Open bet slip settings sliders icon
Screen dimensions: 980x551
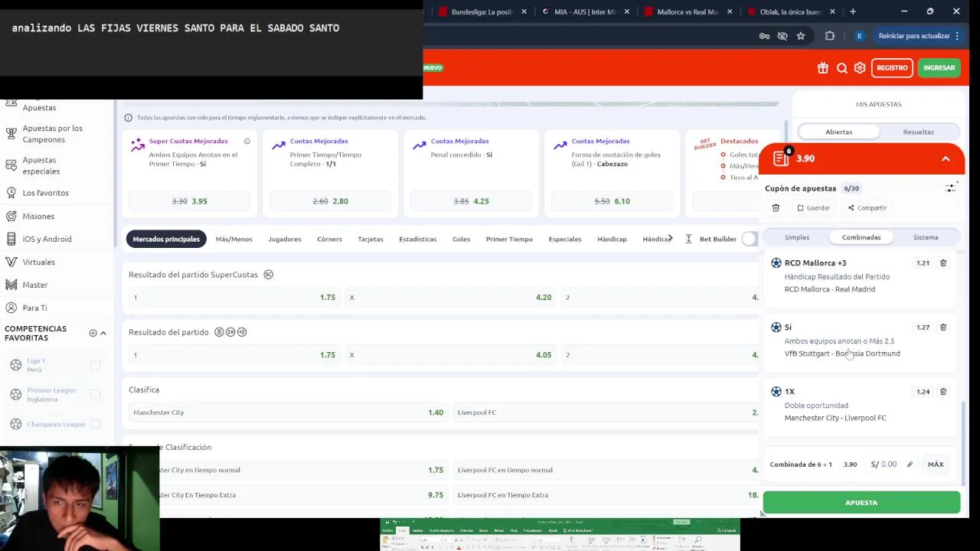click(951, 188)
